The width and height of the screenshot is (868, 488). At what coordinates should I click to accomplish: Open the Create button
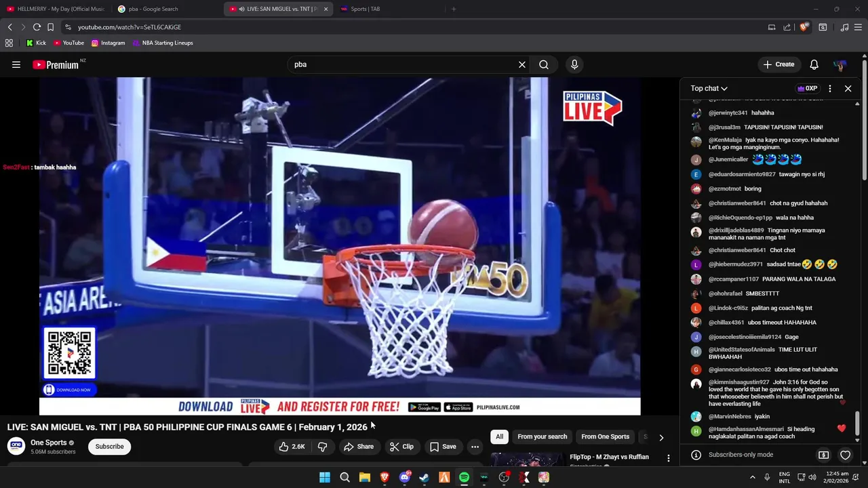tap(778, 64)
